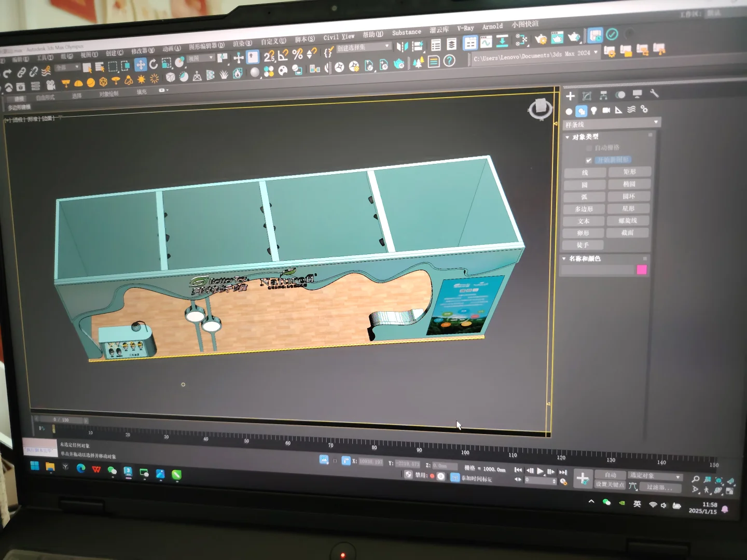The height and width of the screenshot is (560, 747).
Task: Toggle the 开始新图形 checkbox
Action: tap(588, 160)
